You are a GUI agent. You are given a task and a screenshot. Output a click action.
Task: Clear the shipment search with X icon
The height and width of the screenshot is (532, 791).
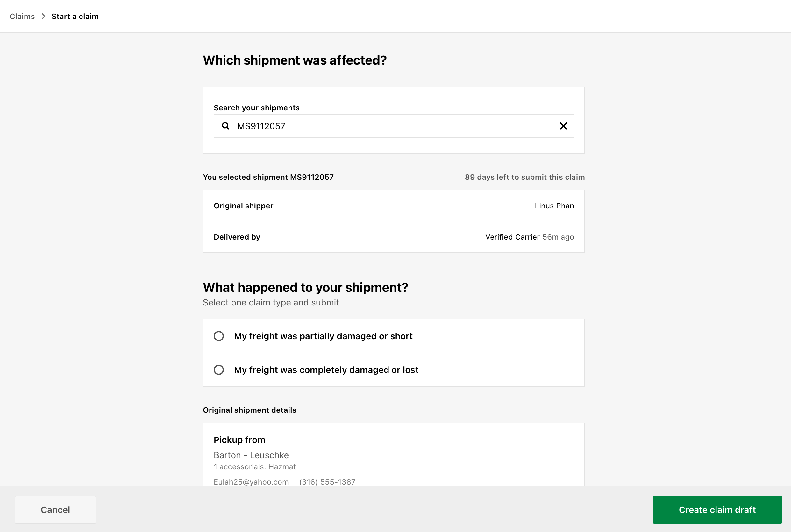click(x=563, y=126)
